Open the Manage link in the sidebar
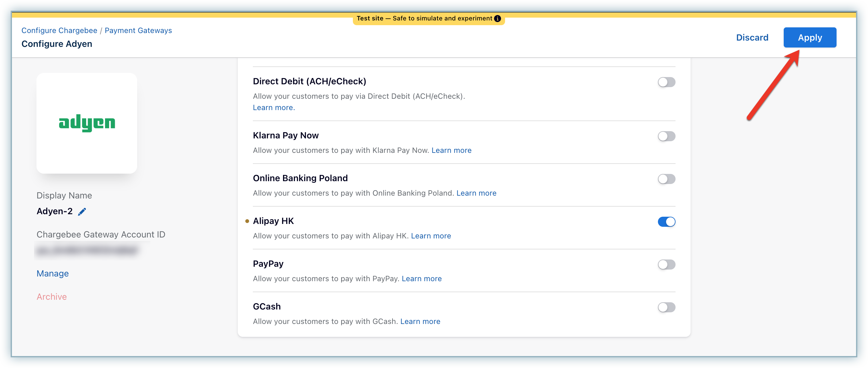The image size is (868, 368). pos(53,273)
